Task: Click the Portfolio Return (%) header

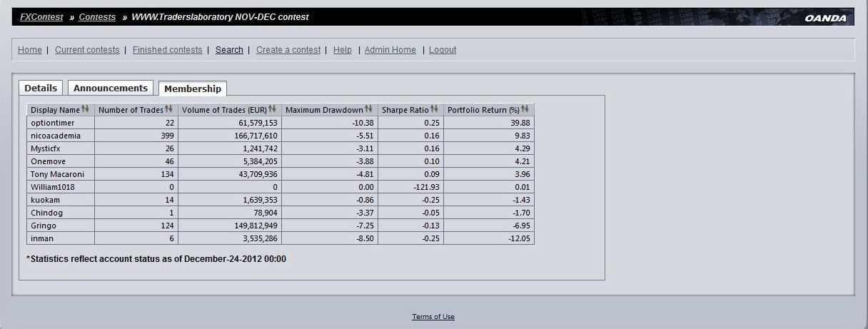Action: coord(489,110)
